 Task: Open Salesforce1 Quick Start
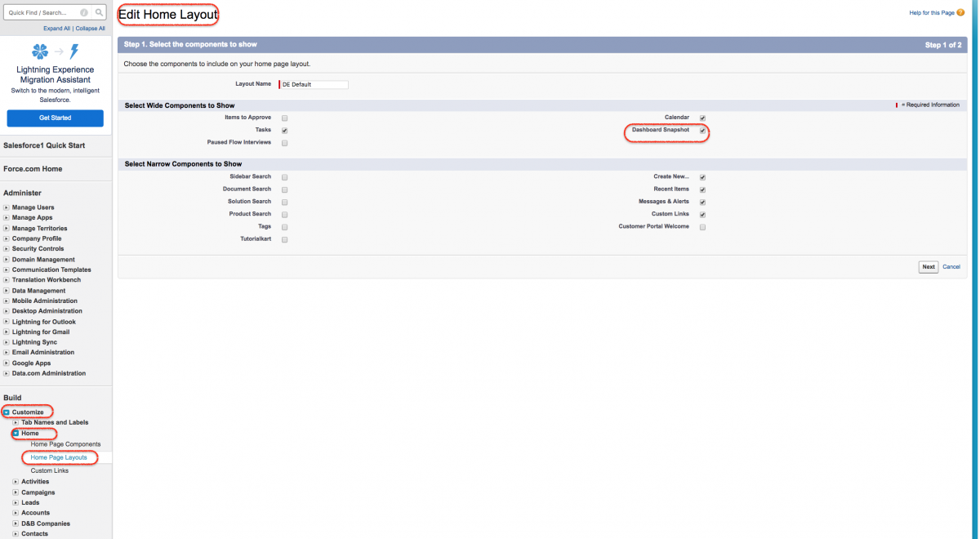[x=44, y=145]
